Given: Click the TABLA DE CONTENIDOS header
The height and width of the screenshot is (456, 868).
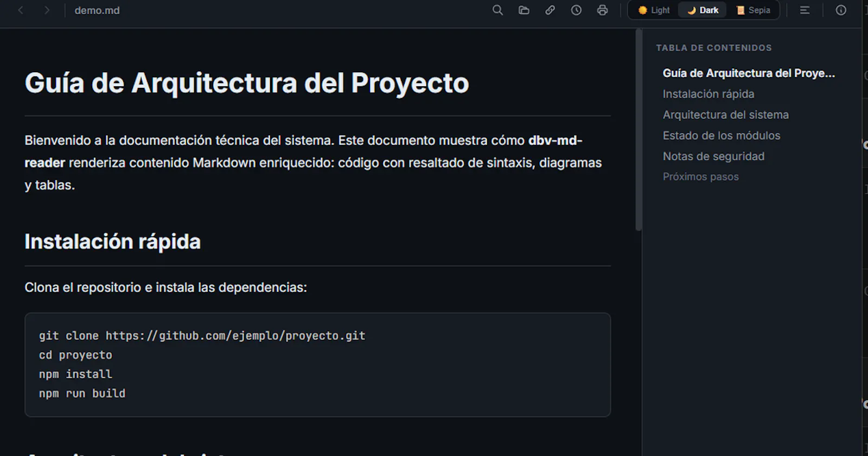Looking at the screenshot, I should (x=713, y=48).
